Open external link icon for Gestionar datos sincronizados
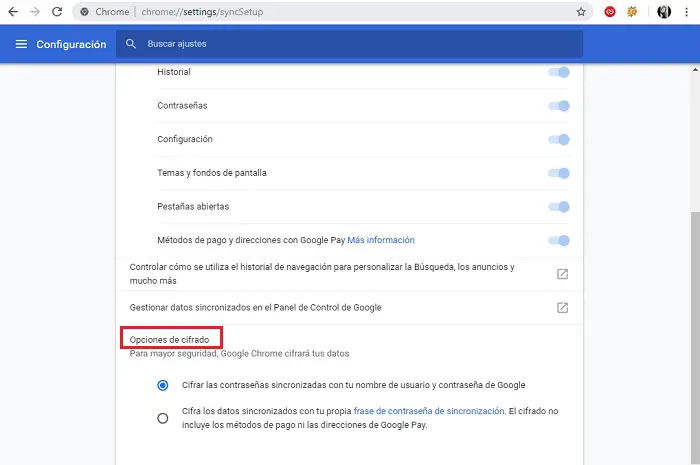700x465 pixels. click(x=562, y=307)
